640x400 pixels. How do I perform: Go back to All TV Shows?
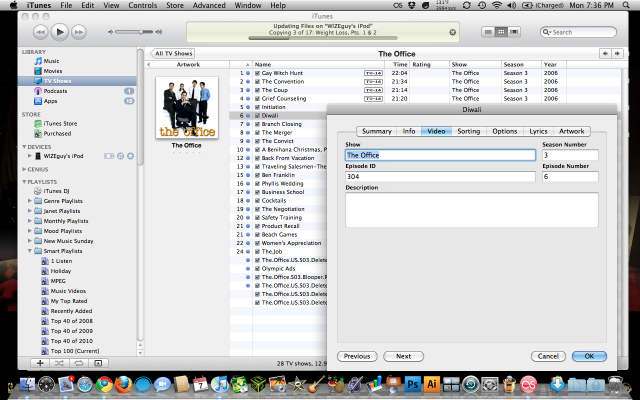point(173,53)
